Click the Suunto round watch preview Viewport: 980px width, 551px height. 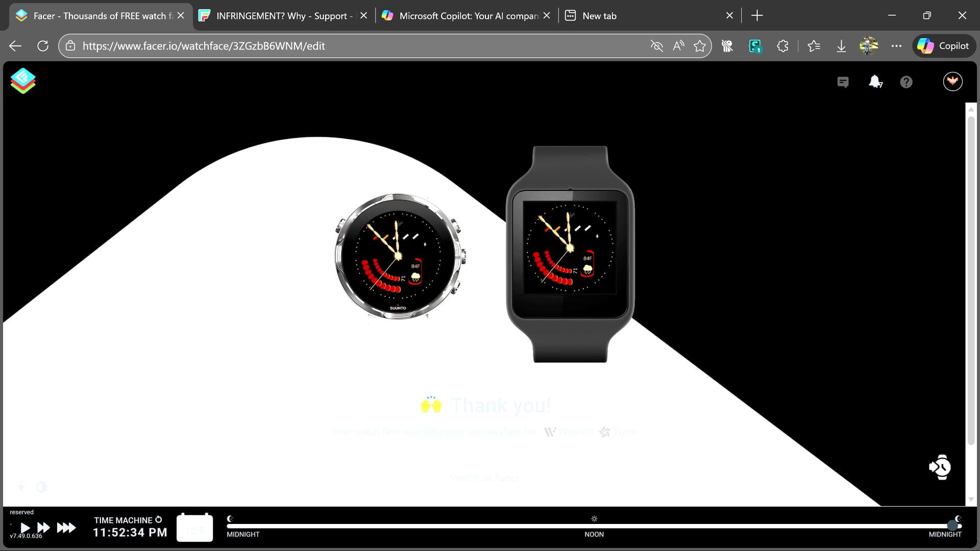pos(399,256)
